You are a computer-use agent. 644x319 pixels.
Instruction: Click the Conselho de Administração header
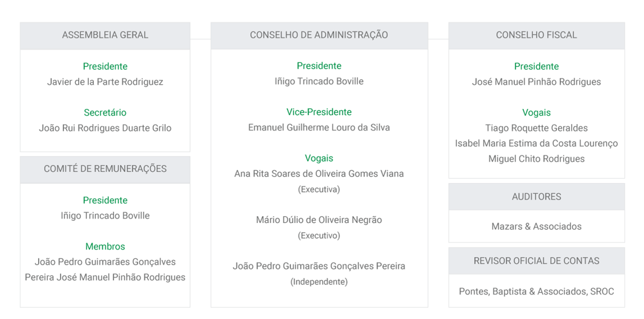click(x=319, y=35)
